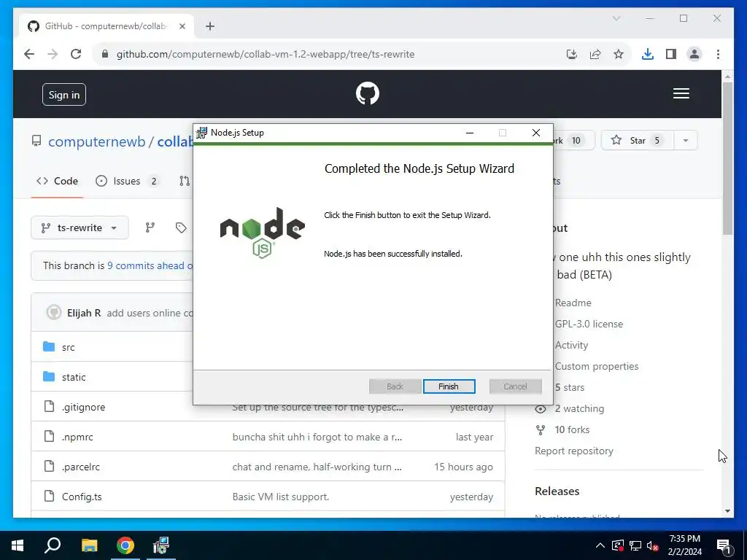Click the computernewb owner link
The image size is (747, 560).
click(x=97, y=141)
